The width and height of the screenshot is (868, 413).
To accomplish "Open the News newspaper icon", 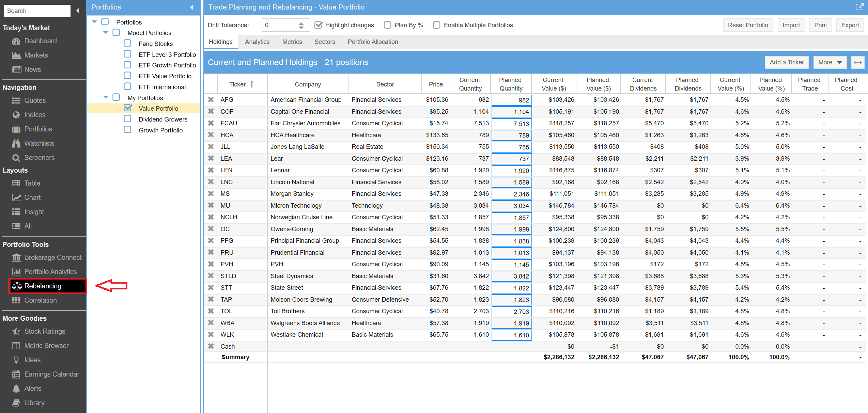I will click(x=16, y=69).
